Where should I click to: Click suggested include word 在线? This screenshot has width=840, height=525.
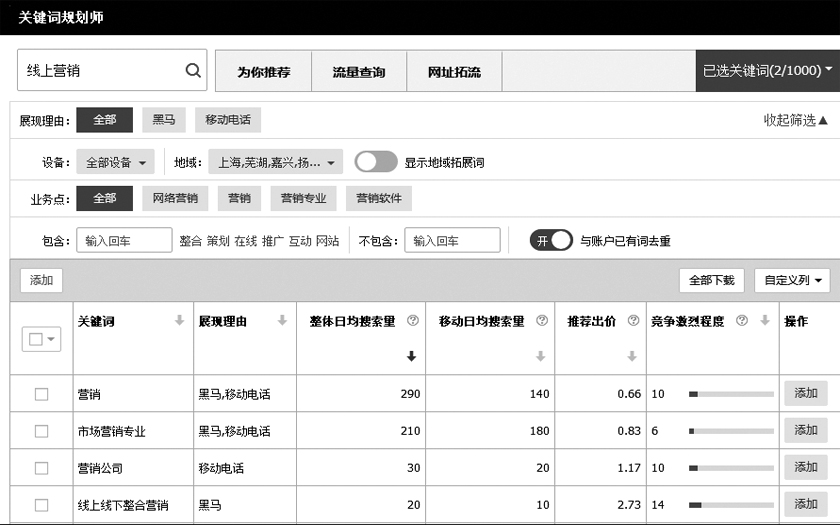click(245, 241)
